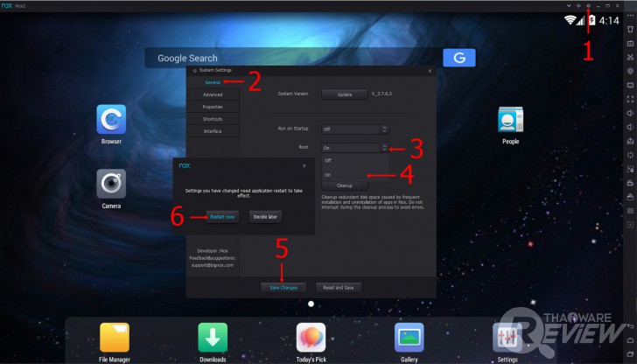Click version text V_3.7.6.3
Image resolution: width=637 pixels, height=364 pixels.
[381, 94]
